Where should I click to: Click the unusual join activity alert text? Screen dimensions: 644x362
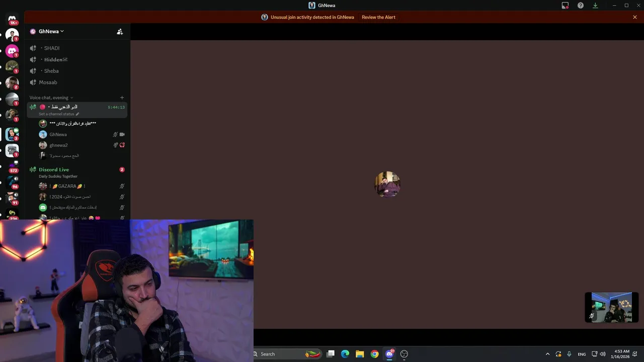pyautogui.click(x=312, y=17)
